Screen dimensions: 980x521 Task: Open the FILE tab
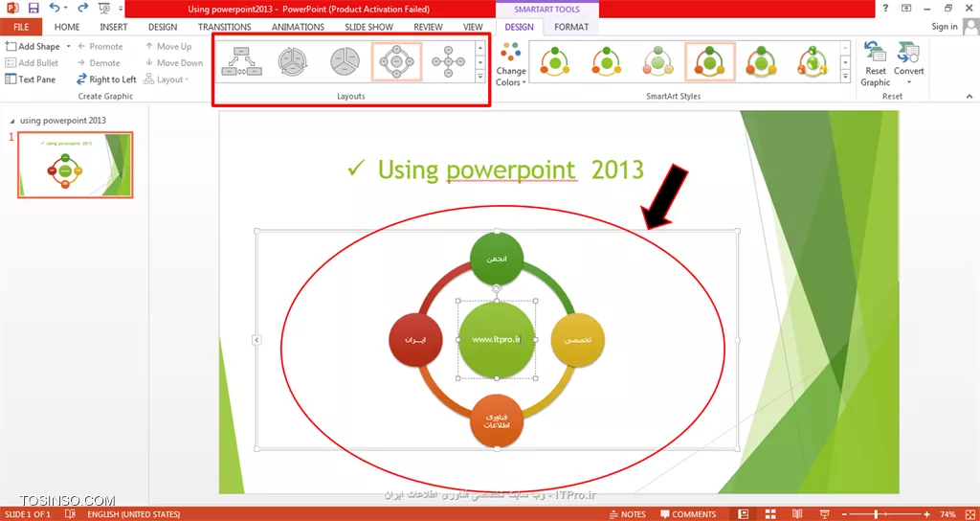point(21,27)
